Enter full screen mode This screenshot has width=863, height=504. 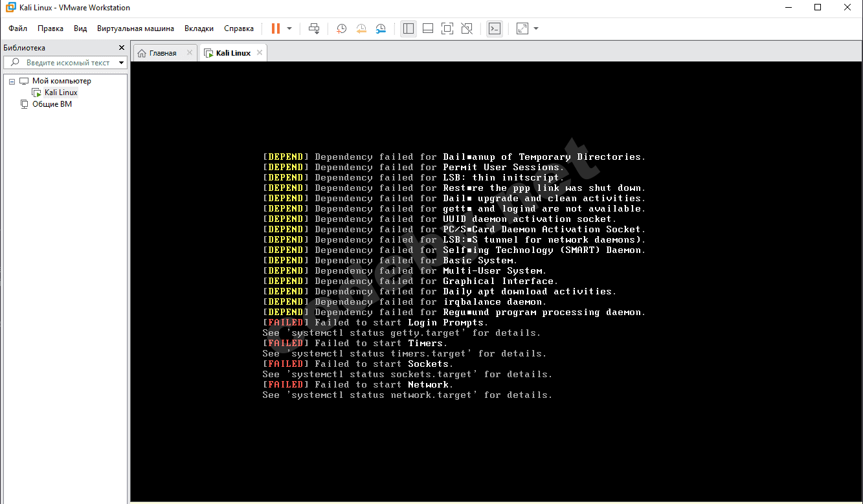(447, 28)
